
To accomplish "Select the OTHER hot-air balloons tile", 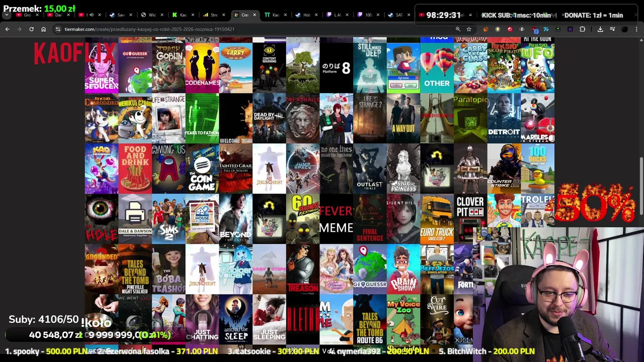I will (x=437, y=68).
